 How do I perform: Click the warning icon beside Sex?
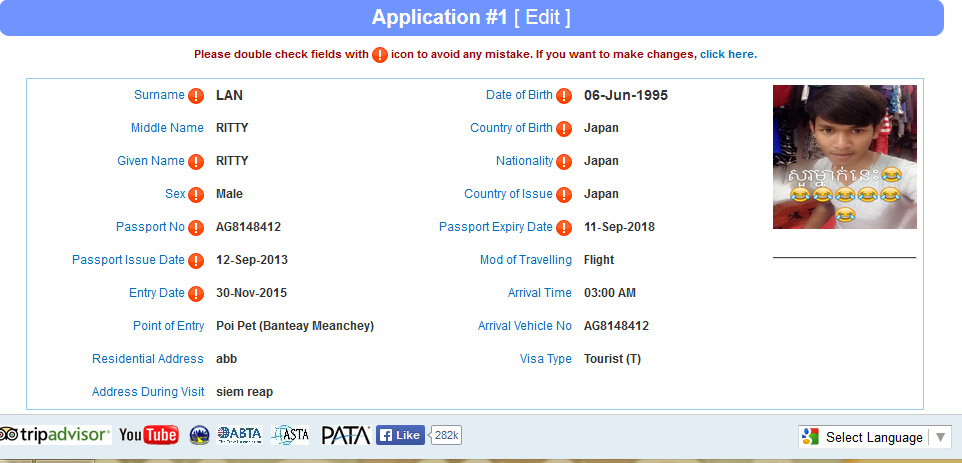[196, 195]
